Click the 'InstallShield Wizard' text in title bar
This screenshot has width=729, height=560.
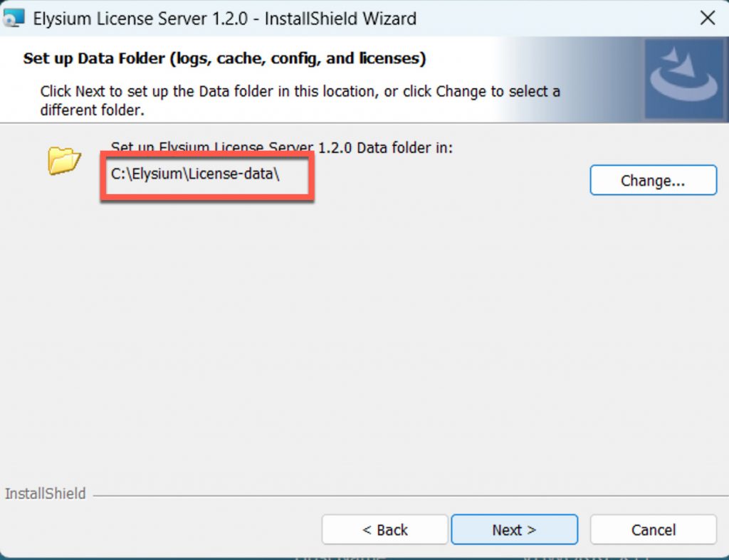340,19
